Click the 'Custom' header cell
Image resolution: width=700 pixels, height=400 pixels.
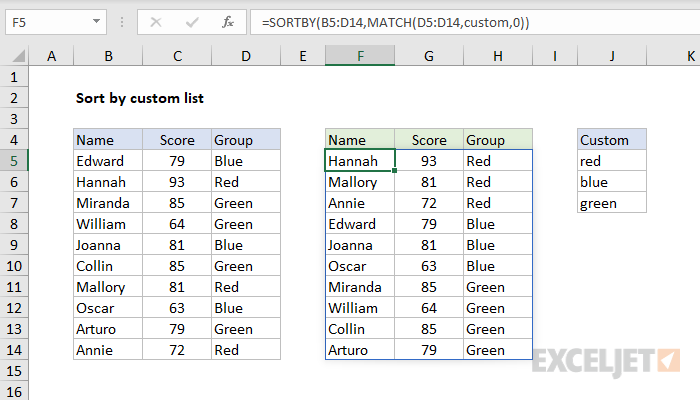pos(611,140)
